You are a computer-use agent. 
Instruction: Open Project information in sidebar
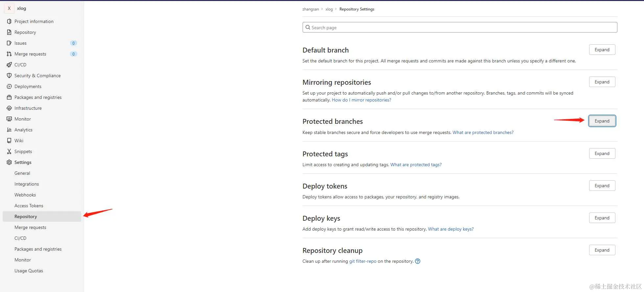pos(42,21)
